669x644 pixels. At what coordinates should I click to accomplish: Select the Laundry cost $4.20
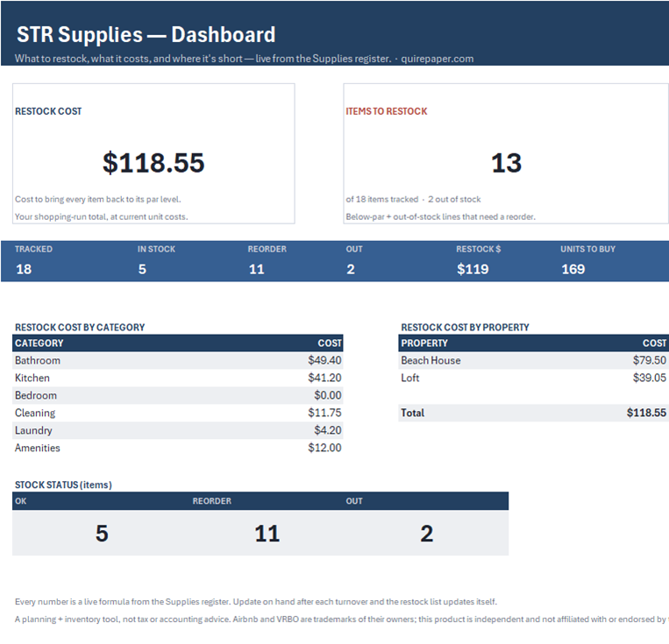tap(328, 430)
